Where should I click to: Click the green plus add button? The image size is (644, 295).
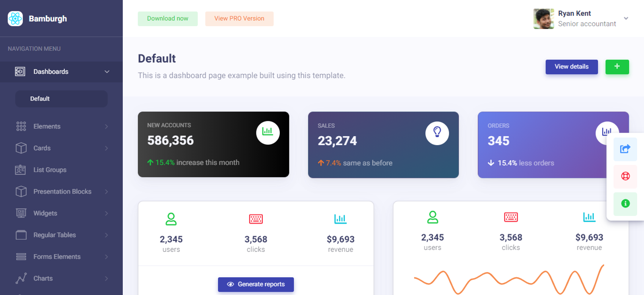click(617, 67)
